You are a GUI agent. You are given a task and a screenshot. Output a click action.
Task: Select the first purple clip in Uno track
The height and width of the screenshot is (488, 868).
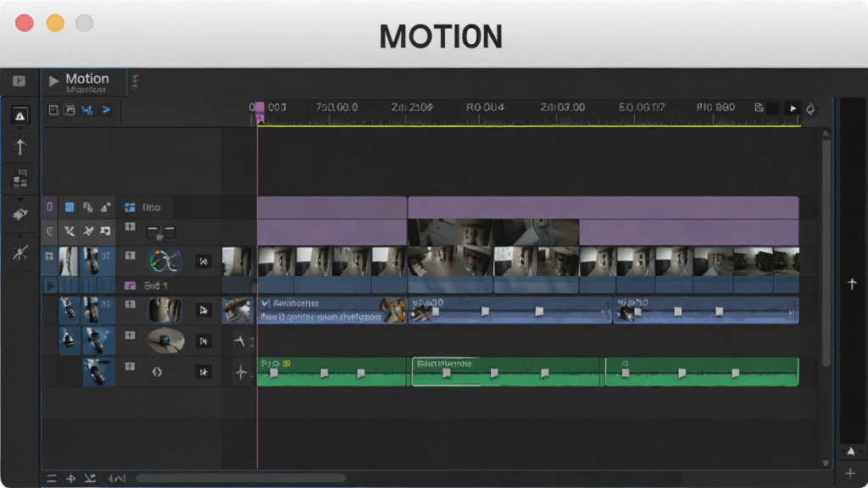331,208
